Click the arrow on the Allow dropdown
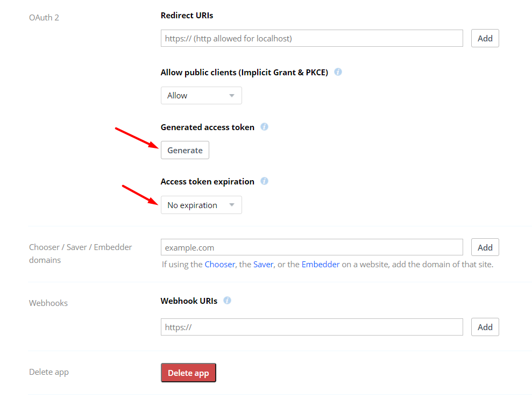This screenshot has width=532, height=399. tap(232, 96)
